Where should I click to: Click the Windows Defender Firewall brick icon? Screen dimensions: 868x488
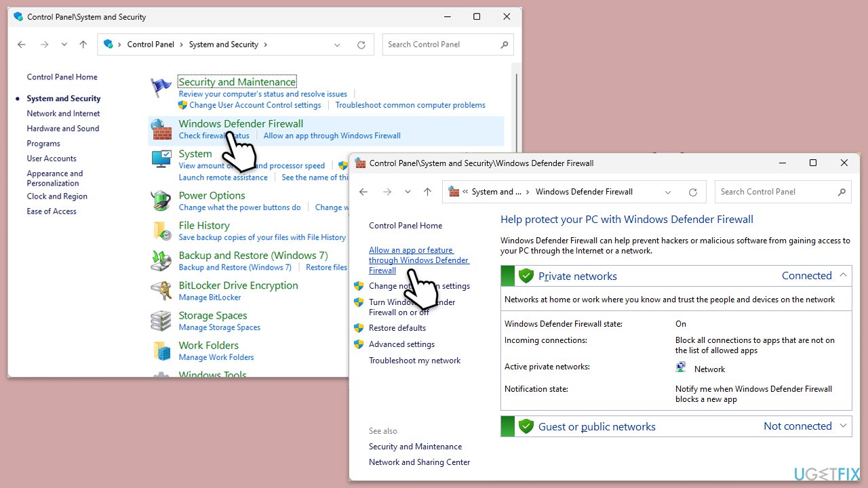click(x=161, y=129)
